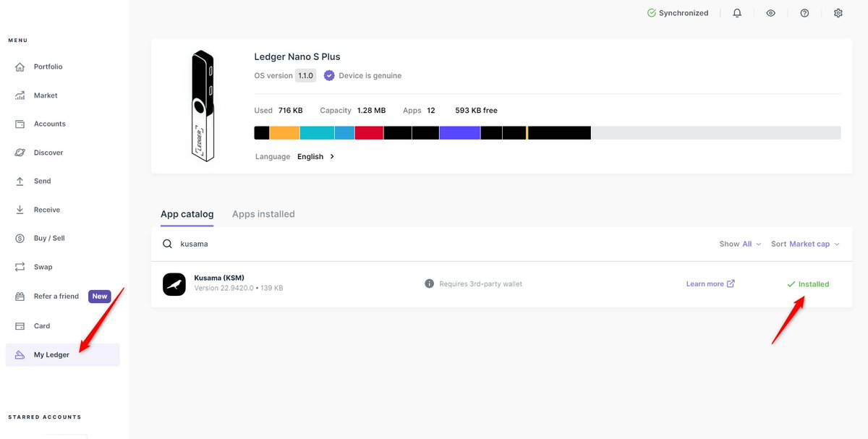Toggle the eye discreet mode icon
Viewport: 868px width, 439px height.
pyautogui.click(x=771, y=13)
